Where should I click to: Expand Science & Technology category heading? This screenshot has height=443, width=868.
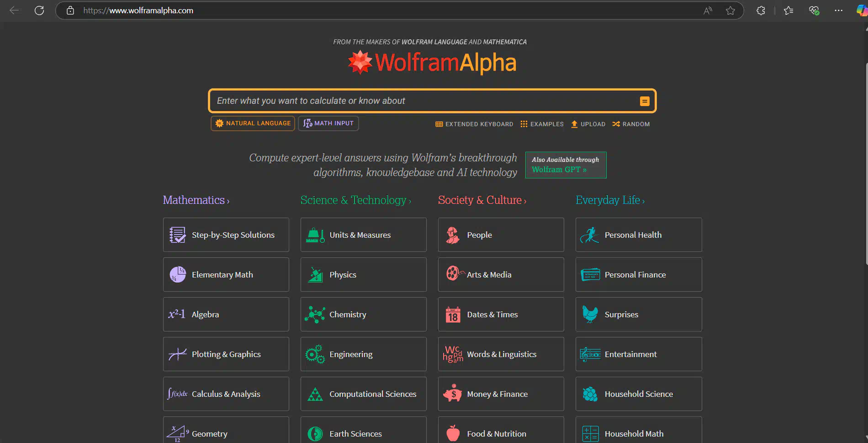pos(356,200)
